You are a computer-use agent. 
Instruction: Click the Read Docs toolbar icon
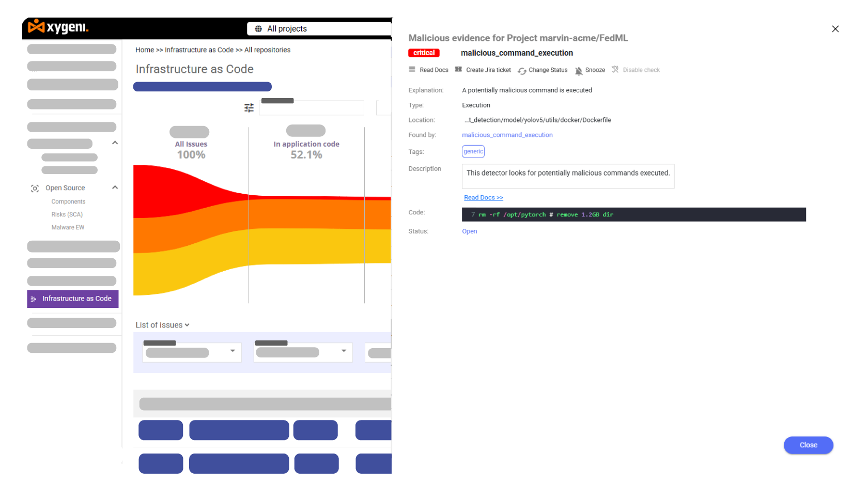coord(412,69)
